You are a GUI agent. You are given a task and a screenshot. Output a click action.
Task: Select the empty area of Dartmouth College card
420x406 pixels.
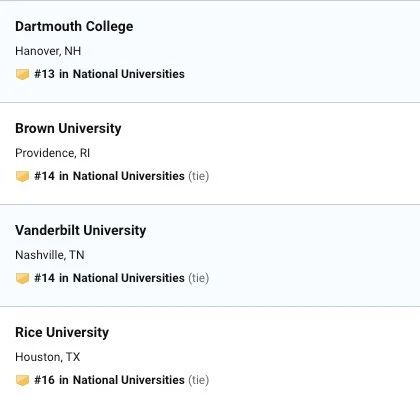coord(300,52)
